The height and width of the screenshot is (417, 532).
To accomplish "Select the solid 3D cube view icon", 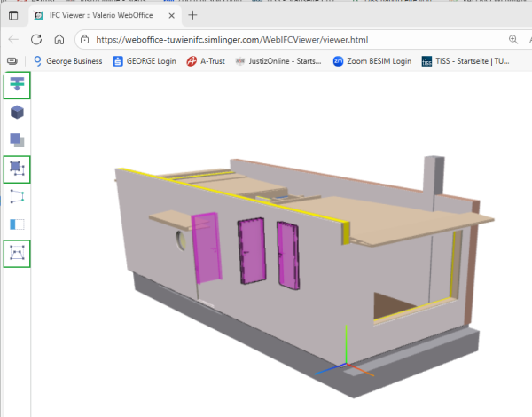I will click(17, 113).
